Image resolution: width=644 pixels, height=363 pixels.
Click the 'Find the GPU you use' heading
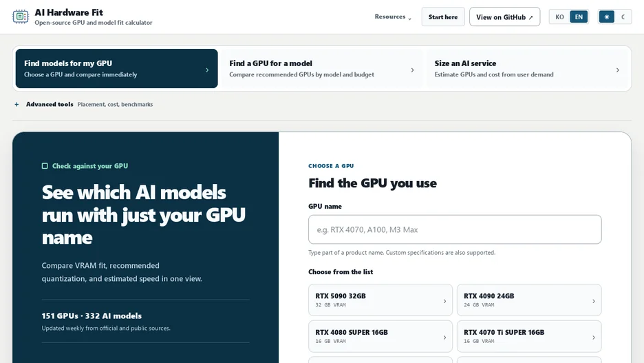tap(372, 183)
